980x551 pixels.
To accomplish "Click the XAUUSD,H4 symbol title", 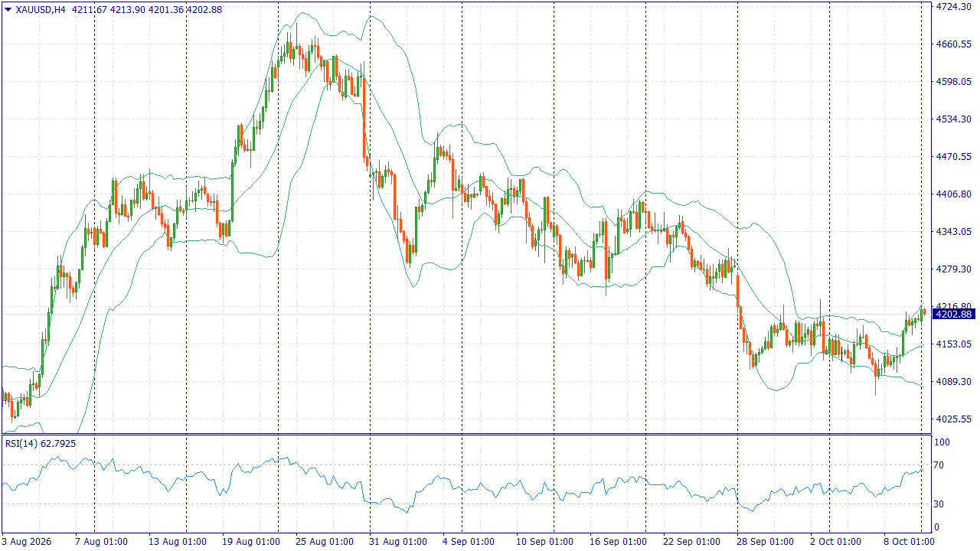I will point(40,10).
